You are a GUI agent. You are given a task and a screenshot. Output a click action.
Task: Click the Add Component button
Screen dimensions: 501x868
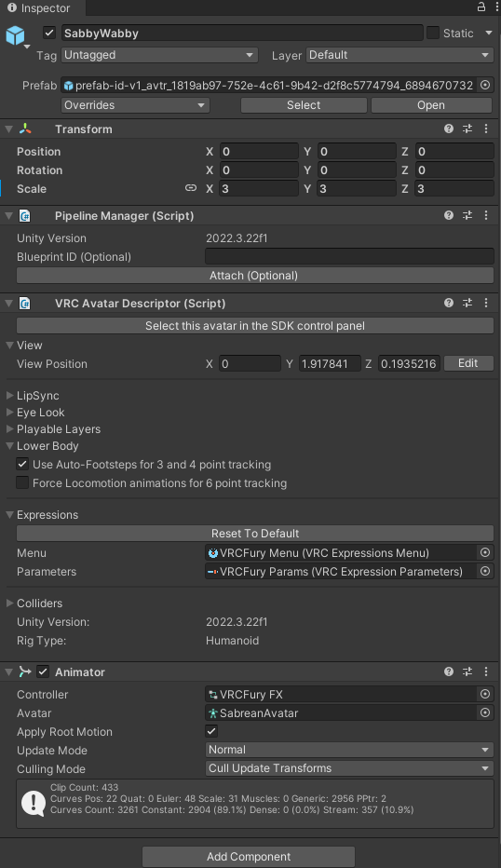(249, 857)
